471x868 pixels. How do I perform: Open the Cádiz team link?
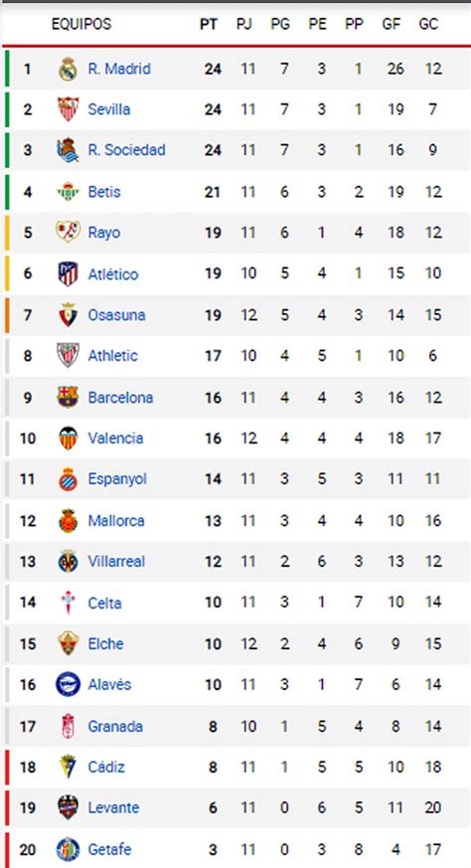click(106, 768)
